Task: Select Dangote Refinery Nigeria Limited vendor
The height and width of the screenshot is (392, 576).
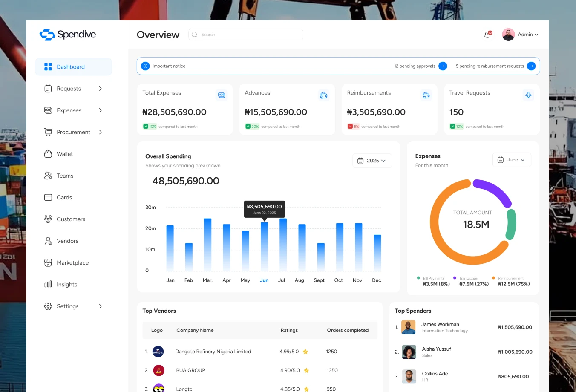Action: (x=213, y=352)
